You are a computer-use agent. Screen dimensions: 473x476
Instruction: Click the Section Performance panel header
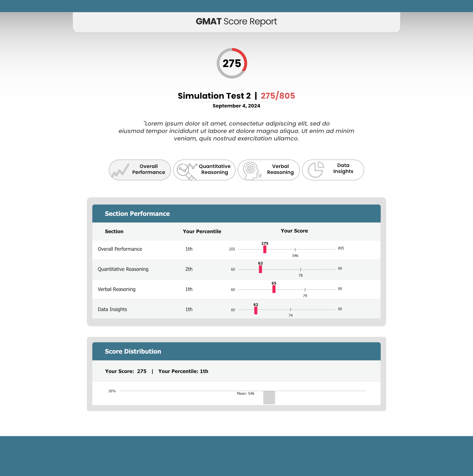[x=236, y=213]
